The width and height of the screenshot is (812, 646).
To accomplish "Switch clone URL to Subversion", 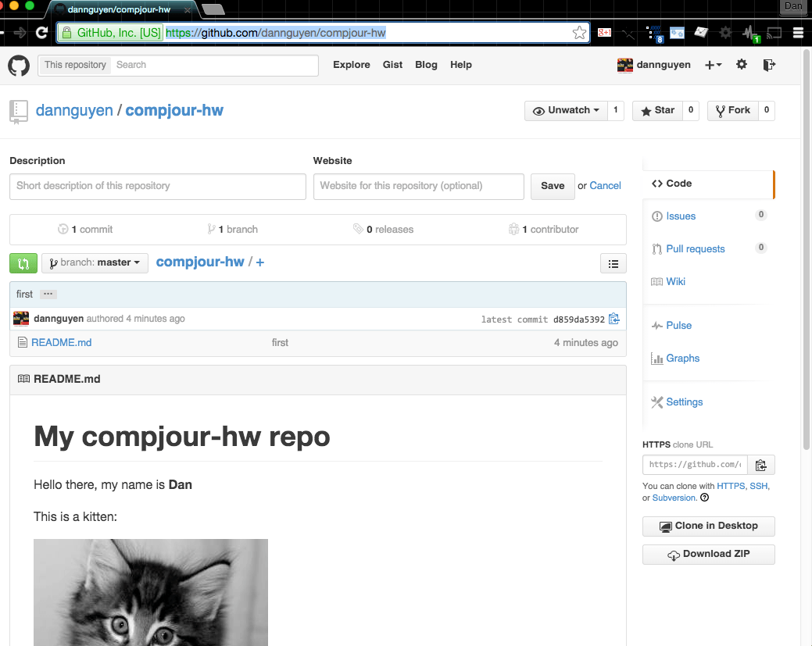I will click(674, 498).
